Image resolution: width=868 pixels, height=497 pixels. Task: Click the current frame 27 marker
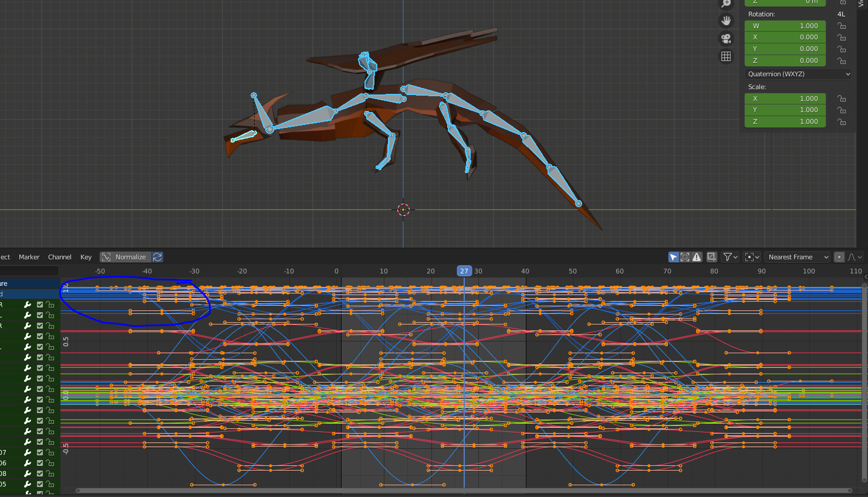coord(464,271)
